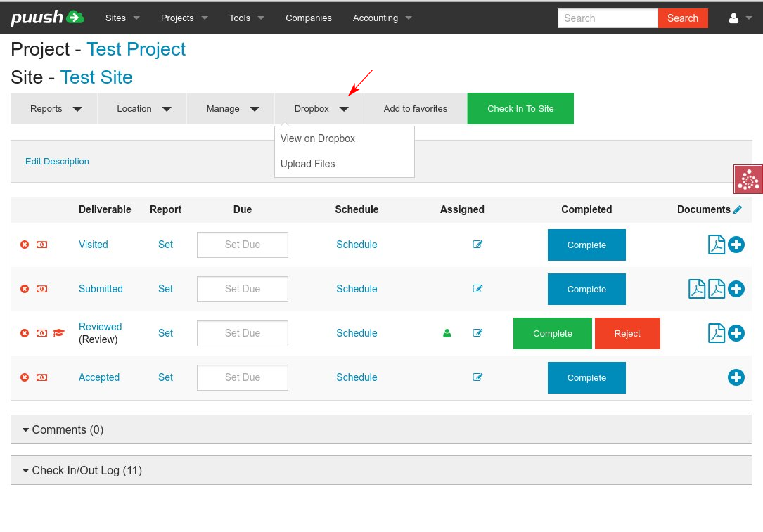Open the Reports dropdown

[54, 109]
